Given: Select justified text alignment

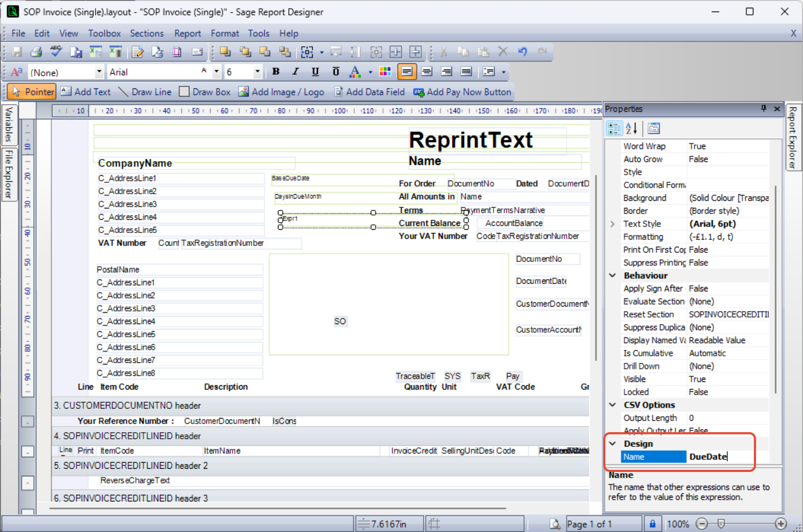Looking at the screenshot, I should [x=466, y=71].
